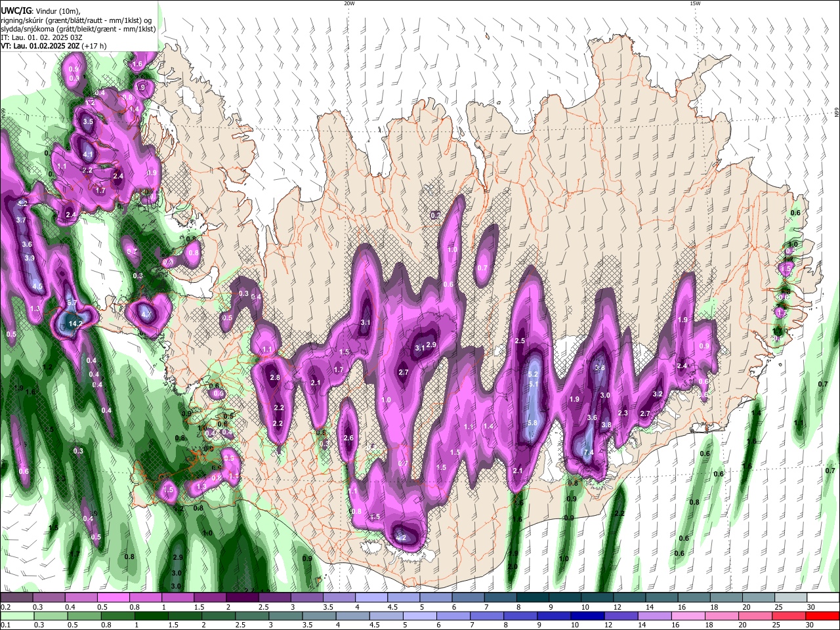This screenshot has width=840, height=630.
Task: Click the bright red swatch at 30, lower legend row
Action: pos(822,616)
